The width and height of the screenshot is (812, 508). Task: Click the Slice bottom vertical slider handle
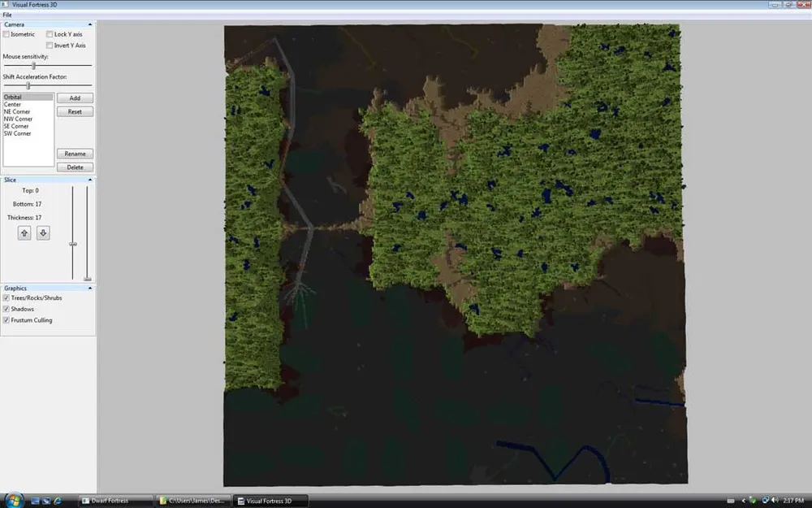(88, 279)
